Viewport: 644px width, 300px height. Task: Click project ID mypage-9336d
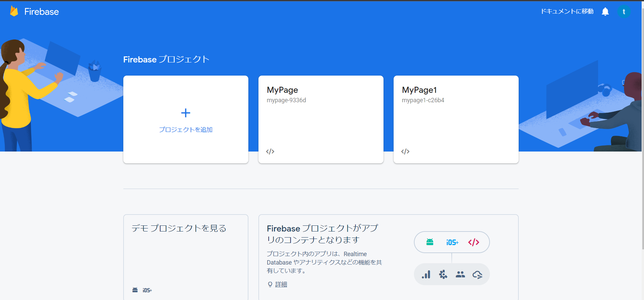[286, 100]
